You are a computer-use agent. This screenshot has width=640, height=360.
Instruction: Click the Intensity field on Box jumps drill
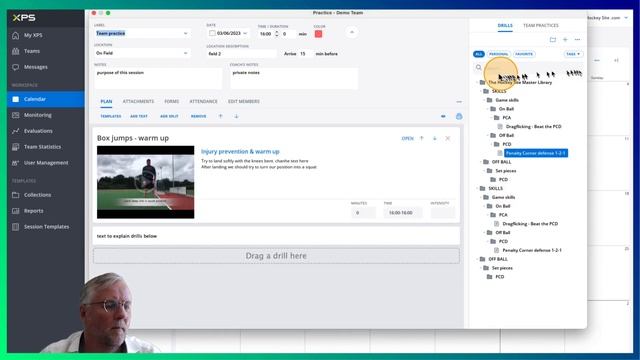tap(442, 213)
